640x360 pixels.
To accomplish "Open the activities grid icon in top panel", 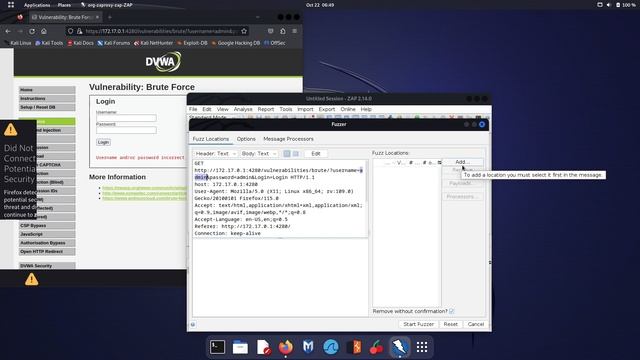I will (11, 5).
